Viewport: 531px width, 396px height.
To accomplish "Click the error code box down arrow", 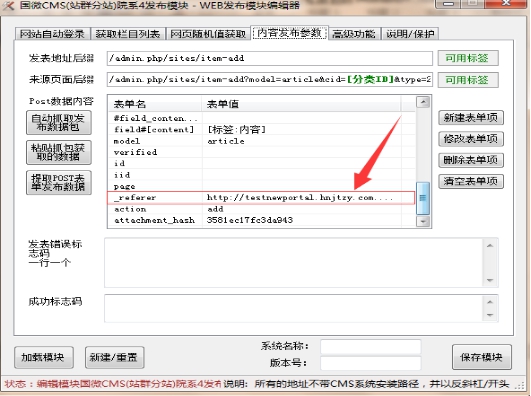I will [x=490, y=280].
